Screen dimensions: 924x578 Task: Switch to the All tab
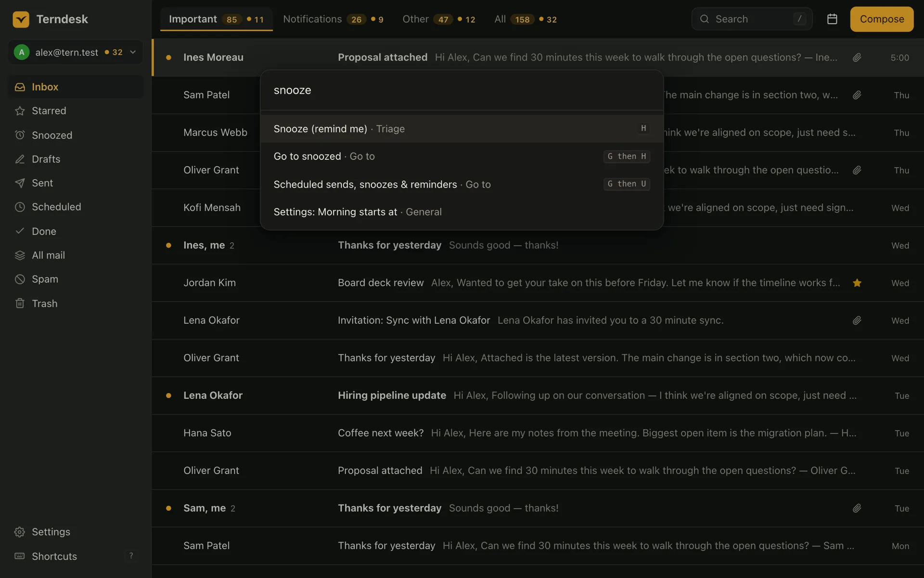pos(526,19)
